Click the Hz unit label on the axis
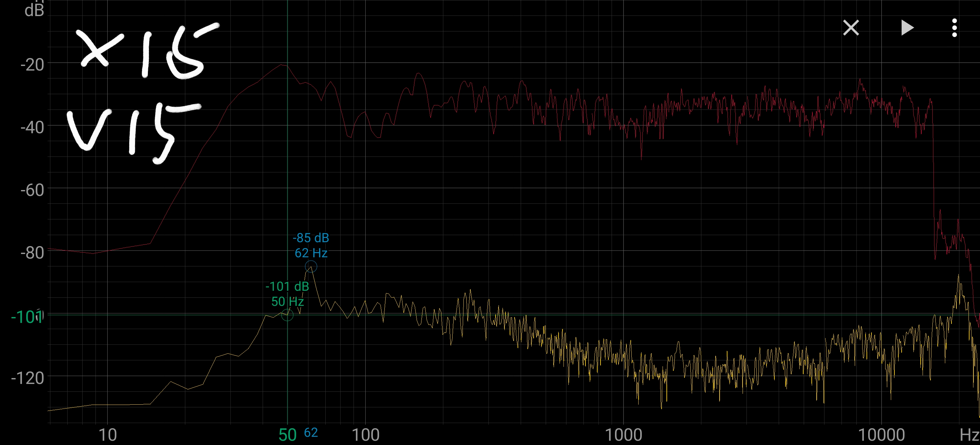980x445 pixels. (970, 435)
